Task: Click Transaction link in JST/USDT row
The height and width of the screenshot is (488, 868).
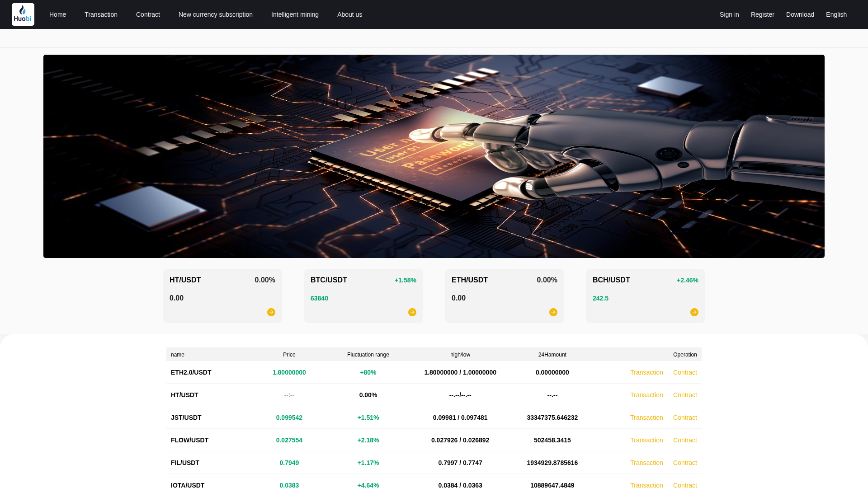Action: (646, 418)
